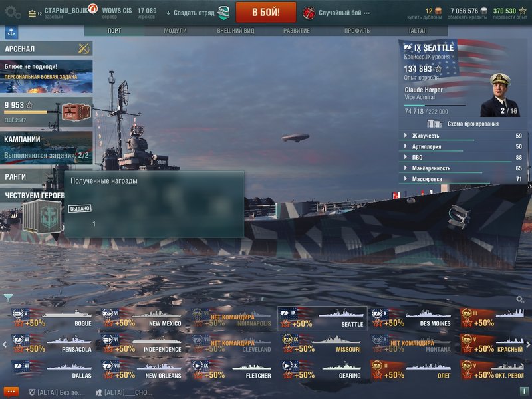This screenshot has height=399, width=532.
Task: Start battle with В БОЙ! button
Action: pos(265,12)
